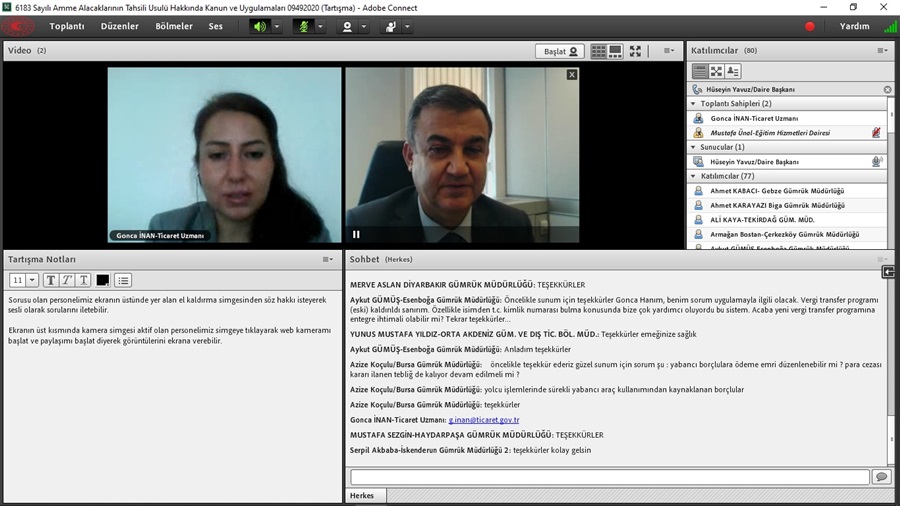Screen dimensions: 900x506
Task: Collapse the Katılımcılar (77) group
Action: point(693,176)
